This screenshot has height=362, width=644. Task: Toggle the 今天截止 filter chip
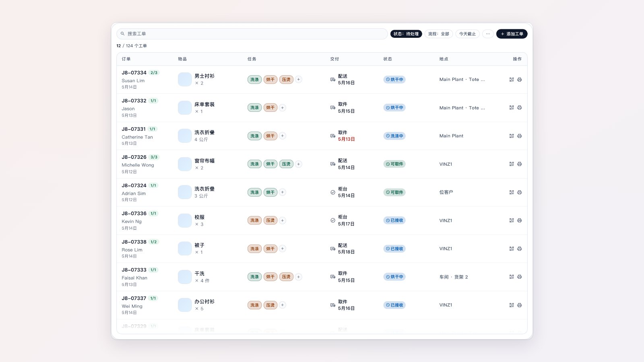coord(468,34)
